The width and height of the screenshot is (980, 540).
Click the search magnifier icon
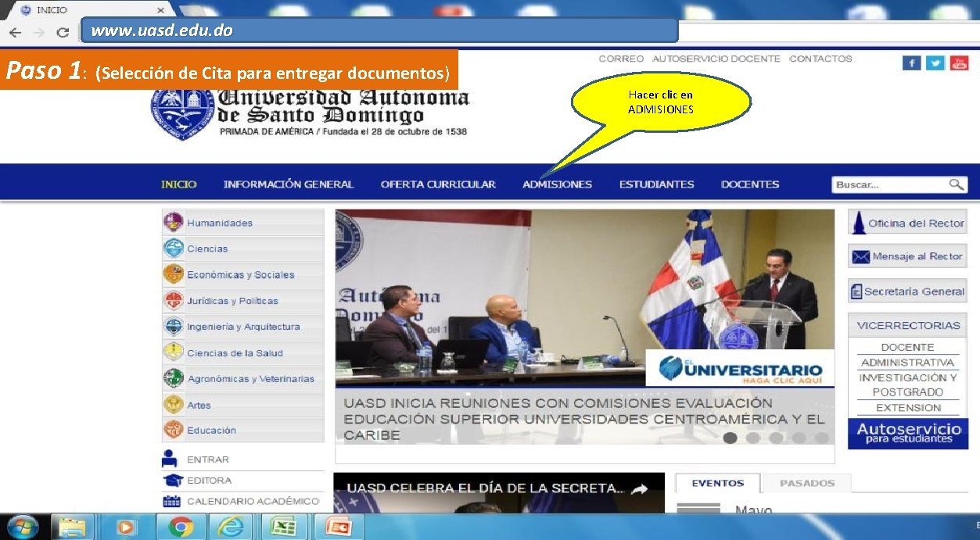click(957, 184)
